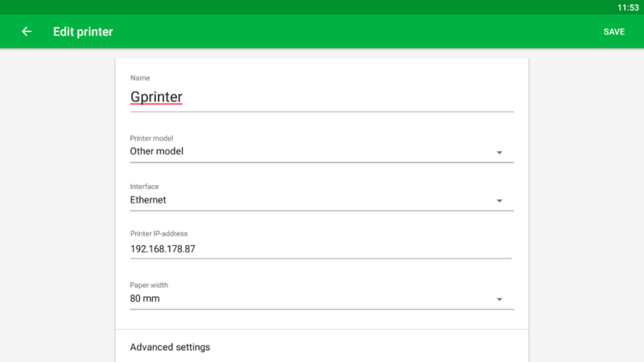Click the 'Printer model' label
Screen dimensions: 644x362
coord(151,138)
